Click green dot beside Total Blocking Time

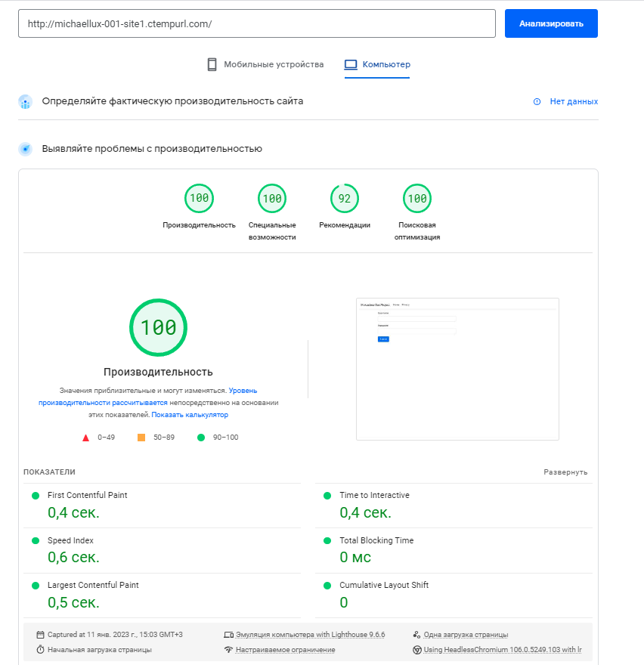[x=327, y=540]
